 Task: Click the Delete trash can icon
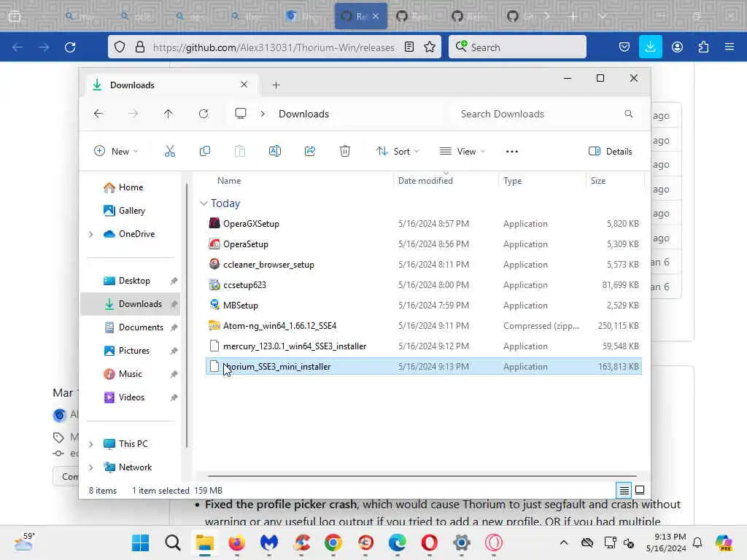[345, 152]
